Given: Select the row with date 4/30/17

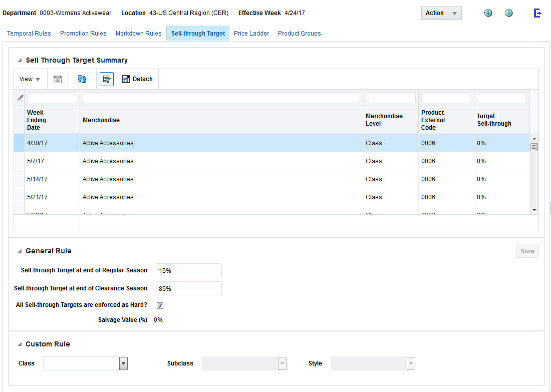Looking at the screenshot, I should (271, 143).
